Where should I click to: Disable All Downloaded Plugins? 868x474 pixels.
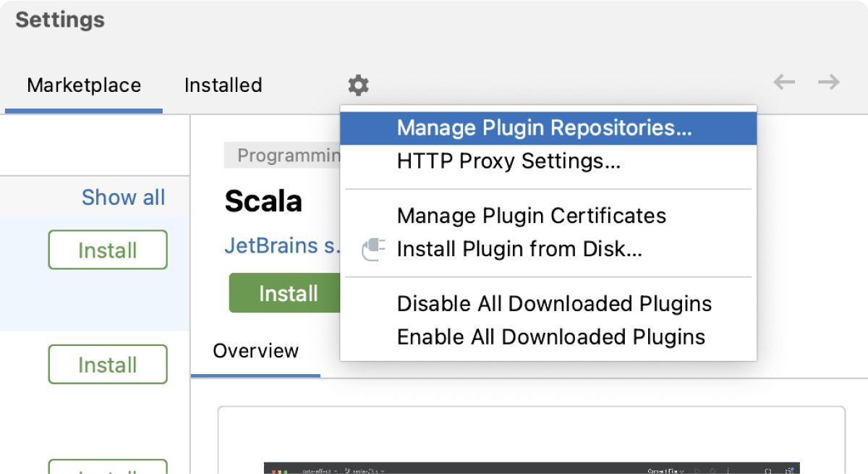tap(553, 304)
